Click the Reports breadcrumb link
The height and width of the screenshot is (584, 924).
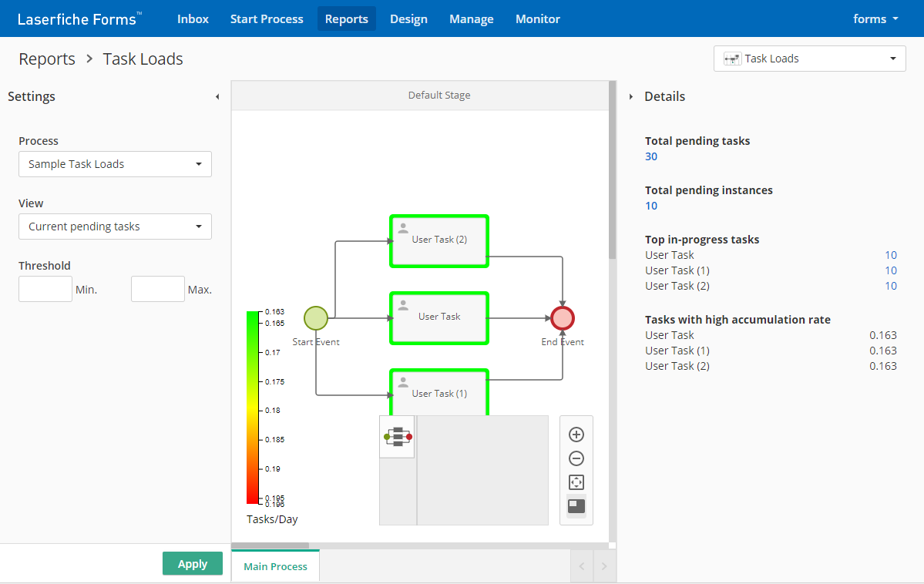coord(47,59)
